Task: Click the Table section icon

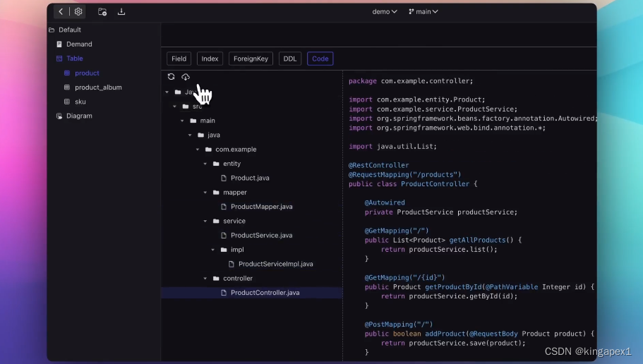Action: coord(59,59)
